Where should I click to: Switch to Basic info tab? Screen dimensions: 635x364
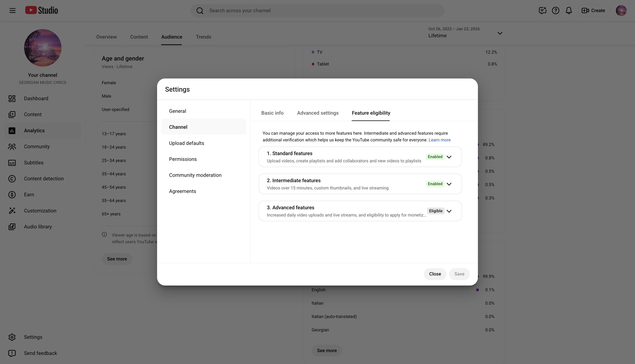(272, 113)
